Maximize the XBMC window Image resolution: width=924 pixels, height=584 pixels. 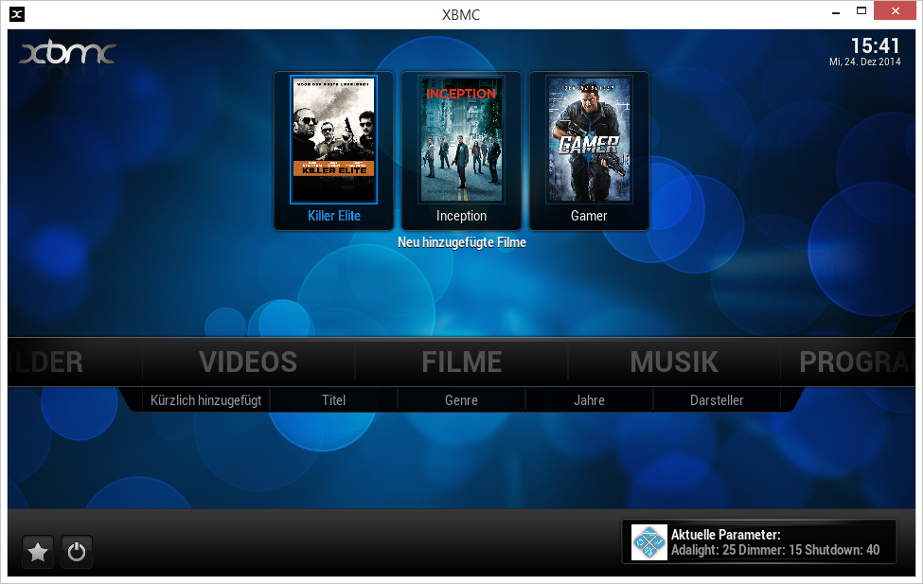pos(861,11)
